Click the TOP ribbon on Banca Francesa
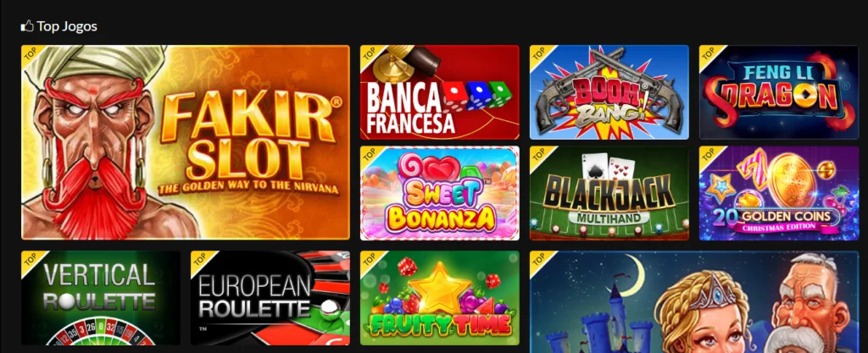Viewport: 868px width, 353px height. 370,55
